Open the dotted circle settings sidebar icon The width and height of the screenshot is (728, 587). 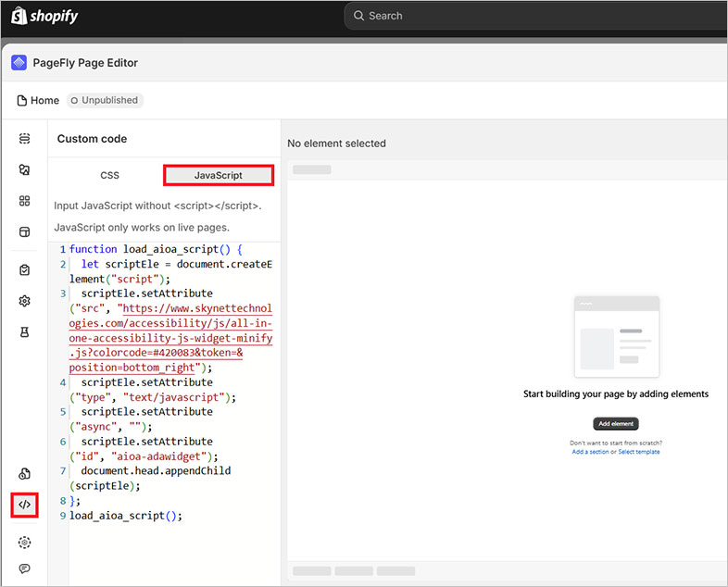(25, 543)
